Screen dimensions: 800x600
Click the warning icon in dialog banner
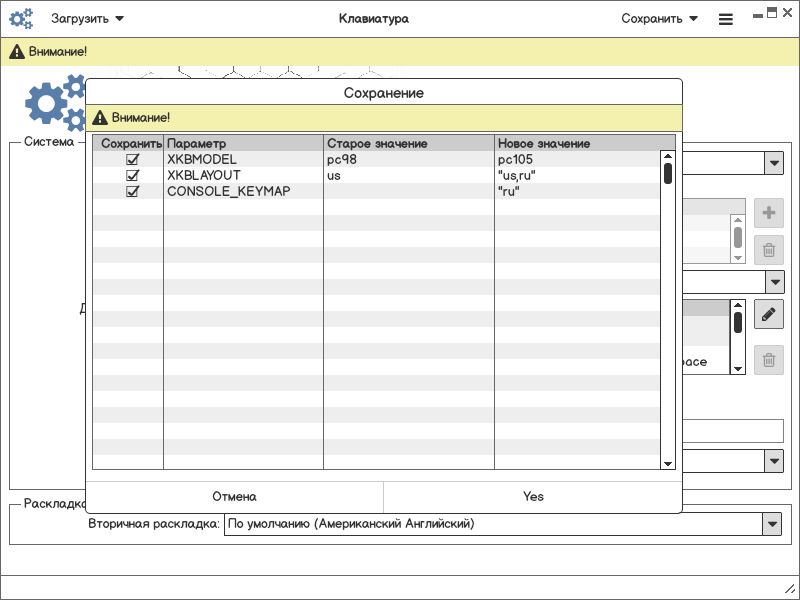pos(100,118)
